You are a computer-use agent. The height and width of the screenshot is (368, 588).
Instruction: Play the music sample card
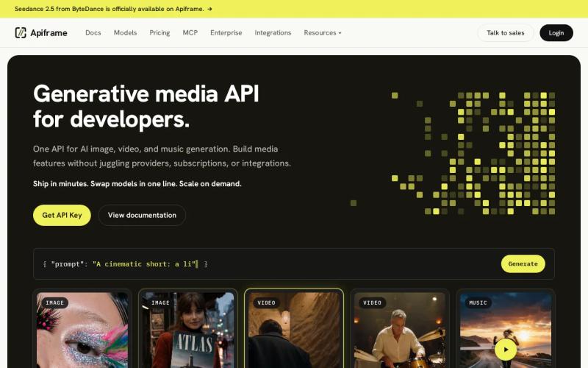tap(506, 349)
